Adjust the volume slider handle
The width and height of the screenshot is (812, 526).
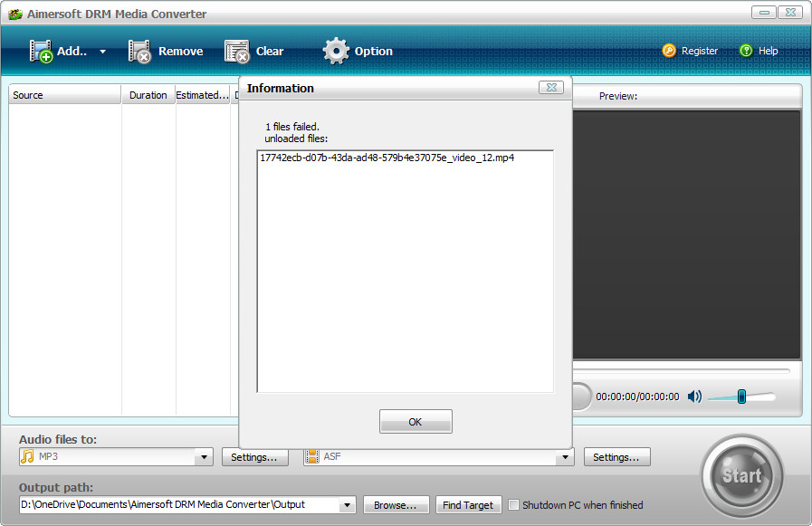[x=741, y=397]
